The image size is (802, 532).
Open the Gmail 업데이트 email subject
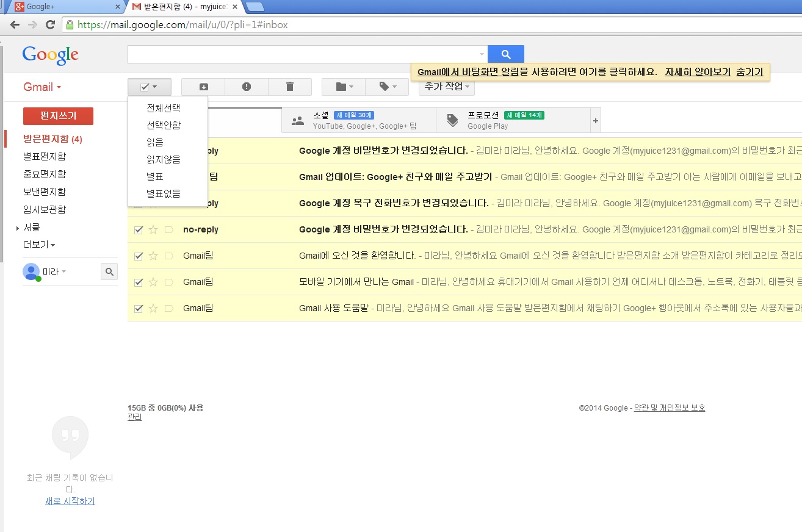pos(396,177)
